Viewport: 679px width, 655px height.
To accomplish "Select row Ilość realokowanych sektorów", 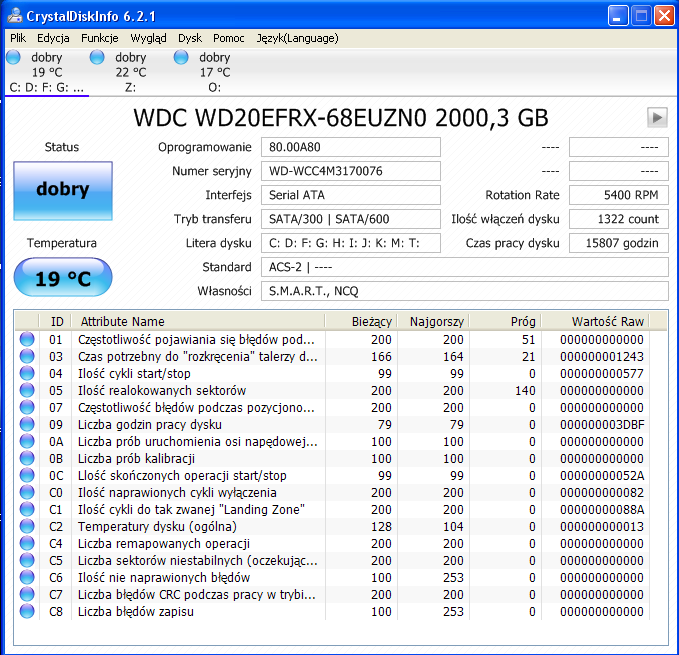I will pyautogui.click(x=333, y=390).
